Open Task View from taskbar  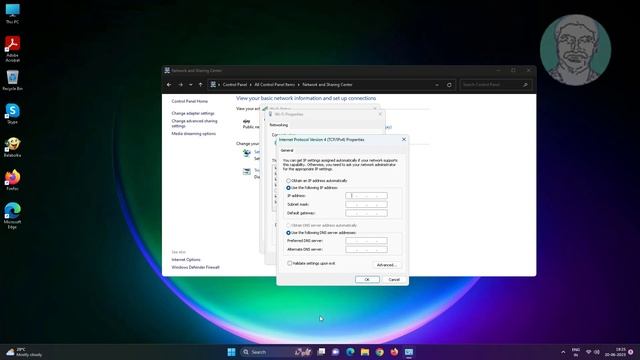321,352
